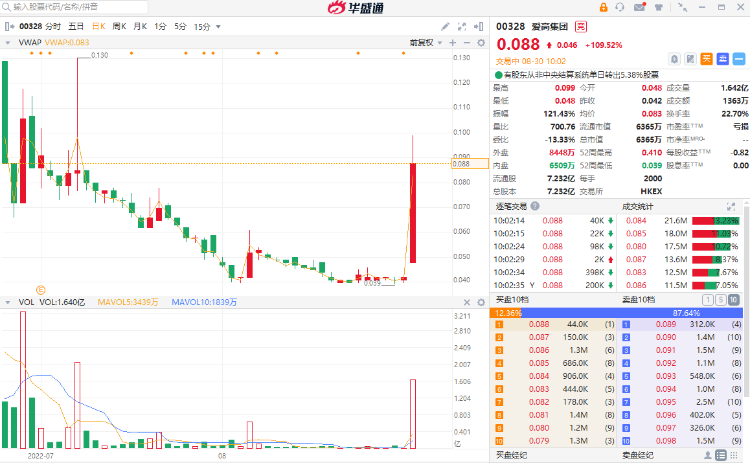
Task: Click the E event marker on chart
Action: [41, 290]
